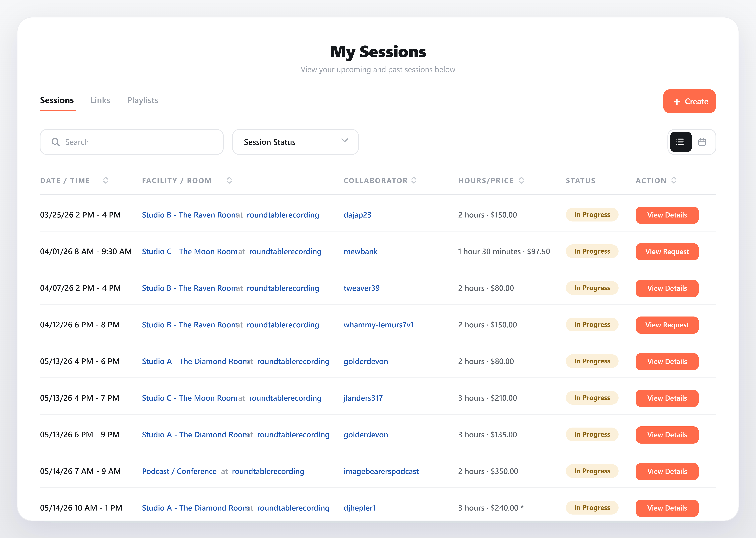
Task: Click the Create button
Action: (x=689, y=101)
